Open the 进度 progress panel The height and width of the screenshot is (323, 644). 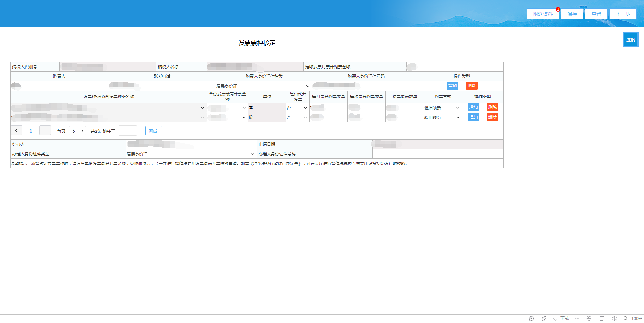(631, 39)
